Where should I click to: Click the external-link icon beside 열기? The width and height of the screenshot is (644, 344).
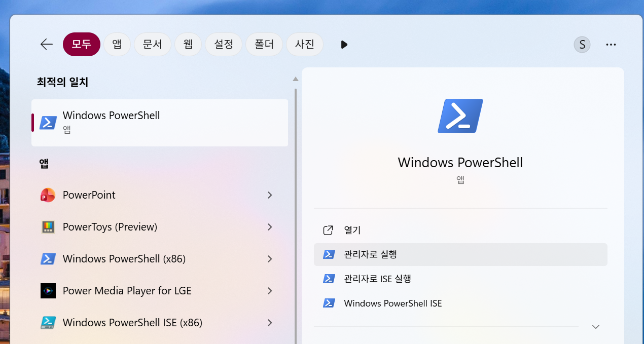(328, 230)
